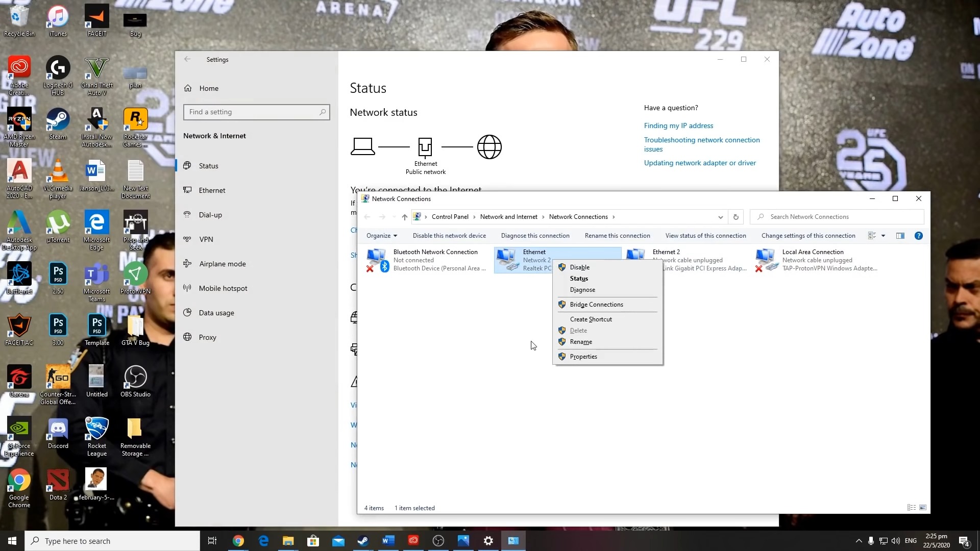980x551 pixels.
Task: Select the uTorrent desktop icon
Action: tap(58, 227)
